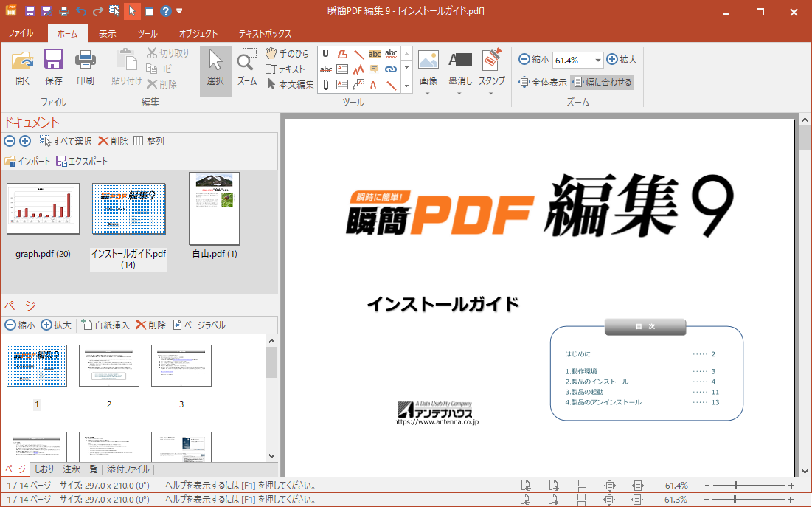812x507 pixels.
Task: Click undo arrow in title bar toolbar
Action: click(81, 11)
